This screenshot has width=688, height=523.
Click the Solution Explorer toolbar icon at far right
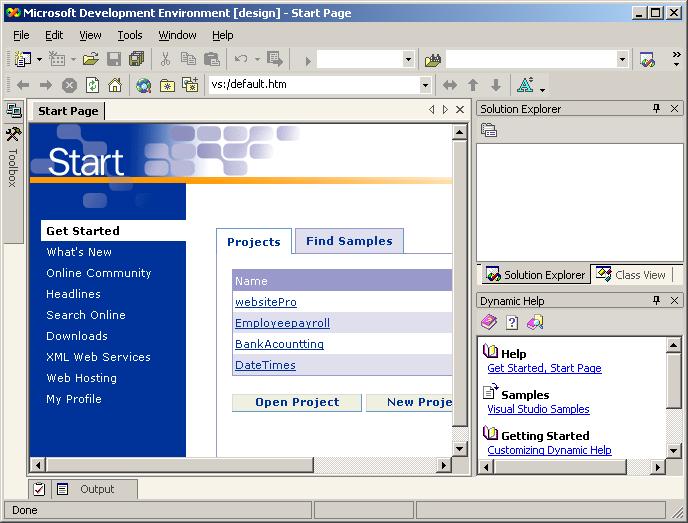click(648, 59)
